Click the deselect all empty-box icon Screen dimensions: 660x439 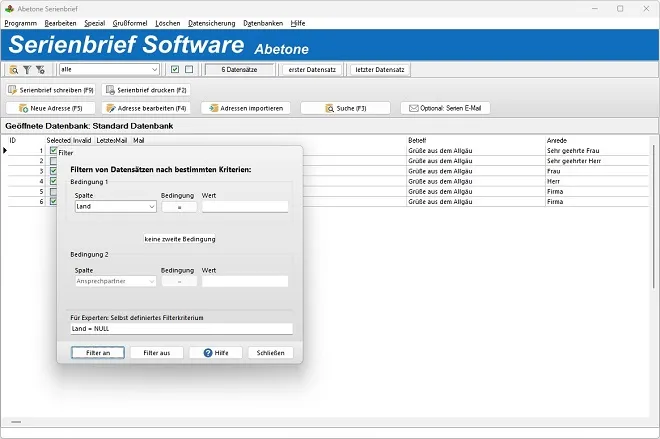(x=189, y=69)
